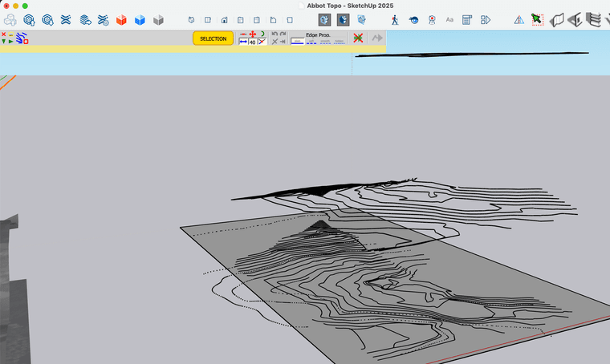Viewport: 610px width, 364px height.
Task: Click the undo arrow in the toolbar
Action: 274,34
